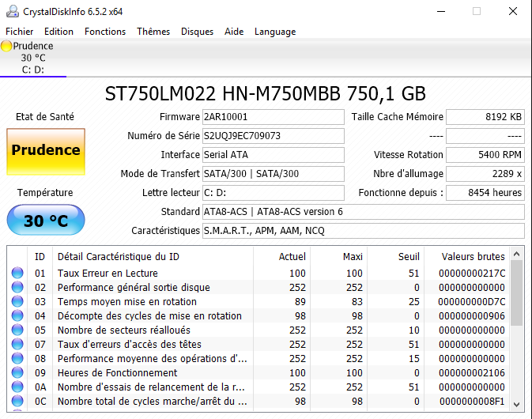
Task: Click raw value 00000000217C
Action: tap(472, 273)
